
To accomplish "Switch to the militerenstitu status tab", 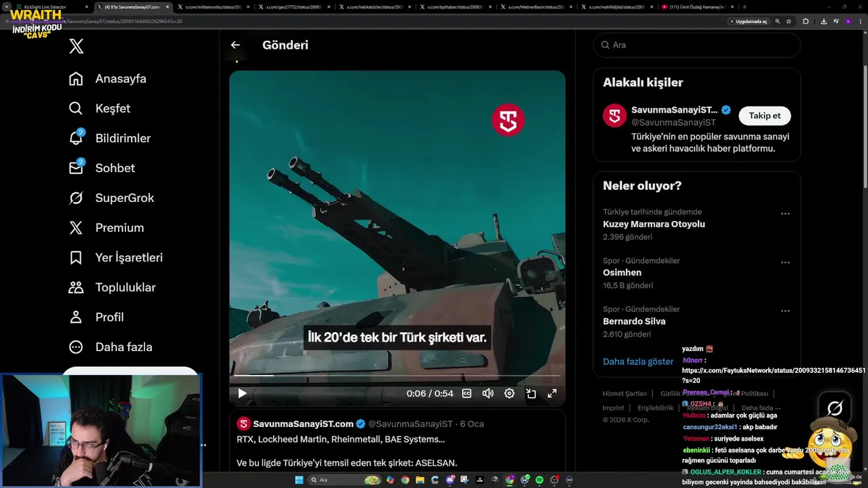I will [214, 7].
